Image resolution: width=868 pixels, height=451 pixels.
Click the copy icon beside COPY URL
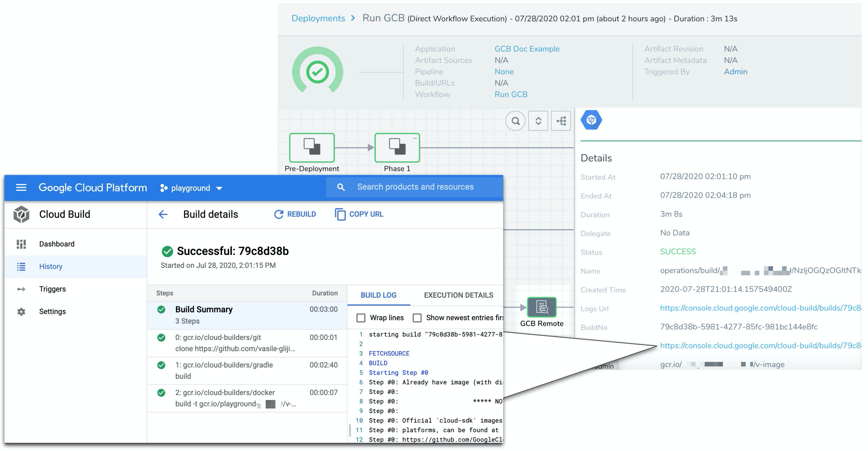340,214
